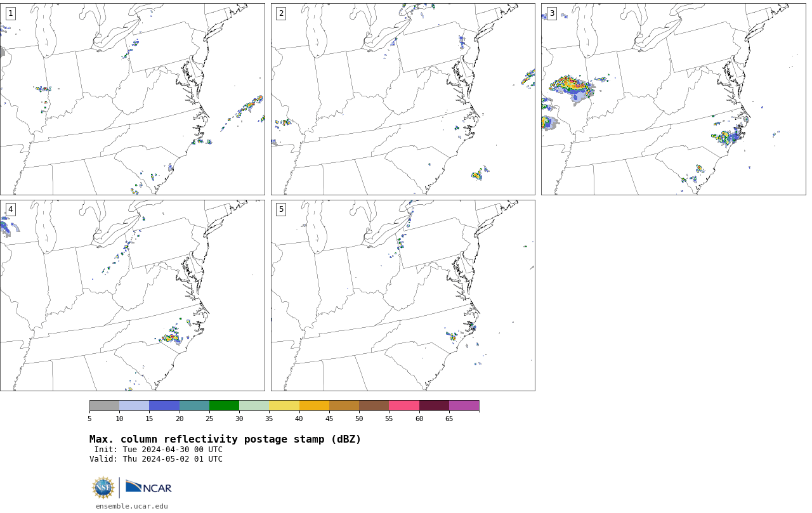
Task: Click the 'Max. column reflectivity postage stamp (dBZ)' title
Action: [x=225, y=439]
